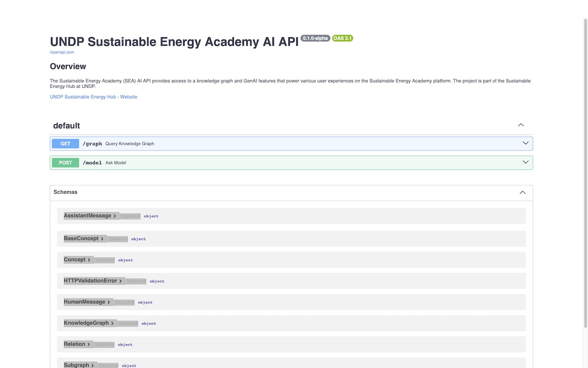Click the Ask Model summary text
Screen dimensions: 588x368
[116, 163]
